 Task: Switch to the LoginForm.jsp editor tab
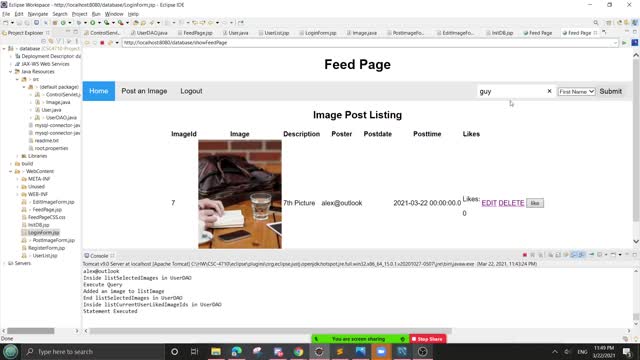coord(318,33)
